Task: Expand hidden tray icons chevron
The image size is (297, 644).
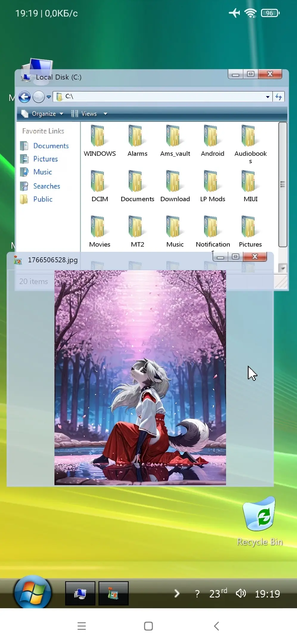Action: coord(177,593)
